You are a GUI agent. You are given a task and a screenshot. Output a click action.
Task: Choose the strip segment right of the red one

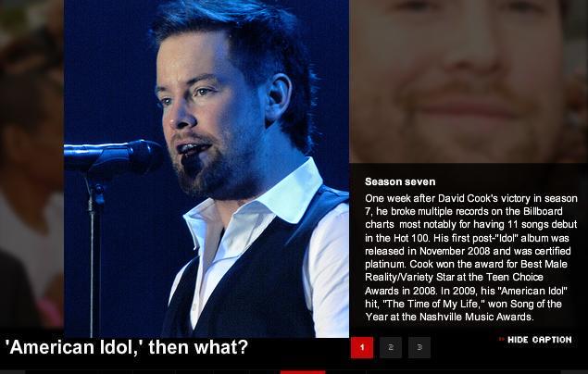(345, 372)
